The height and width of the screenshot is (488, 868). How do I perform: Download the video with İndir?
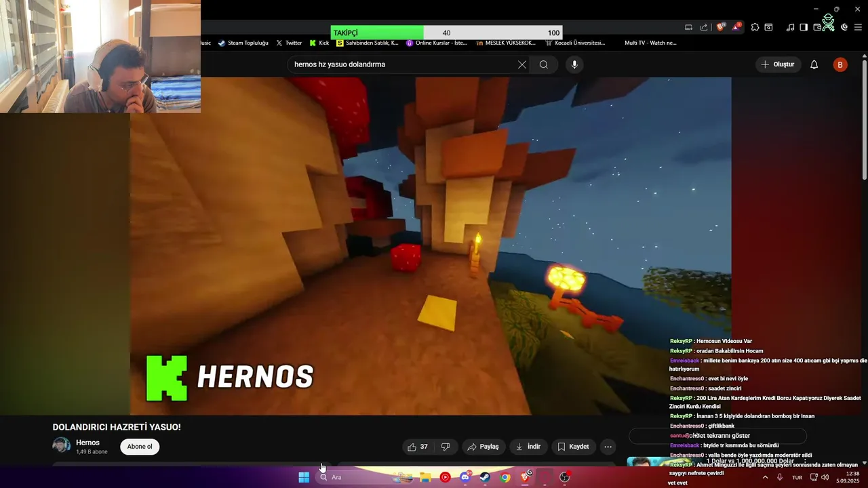point(528,447)
